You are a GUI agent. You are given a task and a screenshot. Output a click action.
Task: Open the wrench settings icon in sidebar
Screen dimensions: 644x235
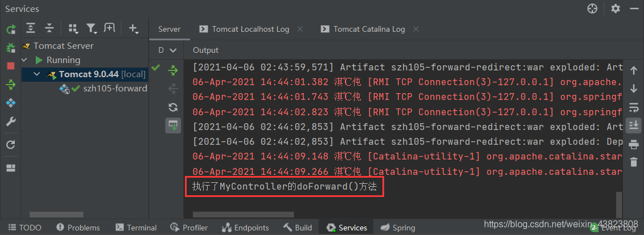coord(11,121)
